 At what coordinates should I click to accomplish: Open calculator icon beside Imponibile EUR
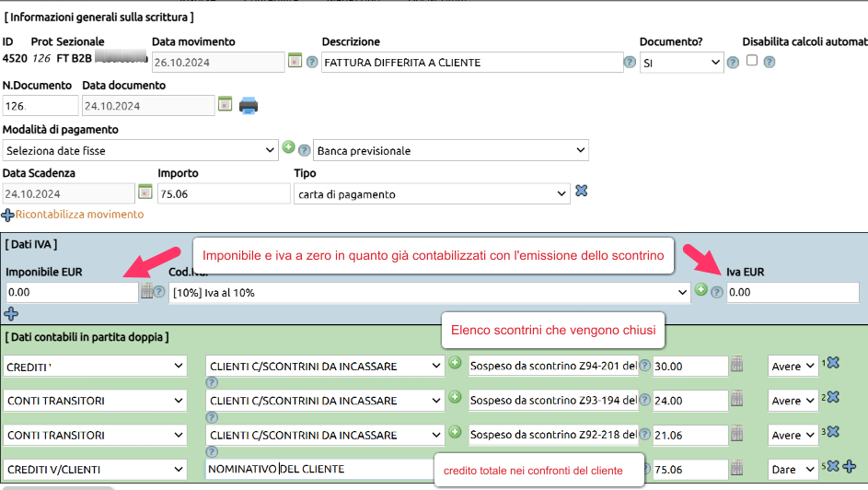pyautogui.click(x=146, y=291)
